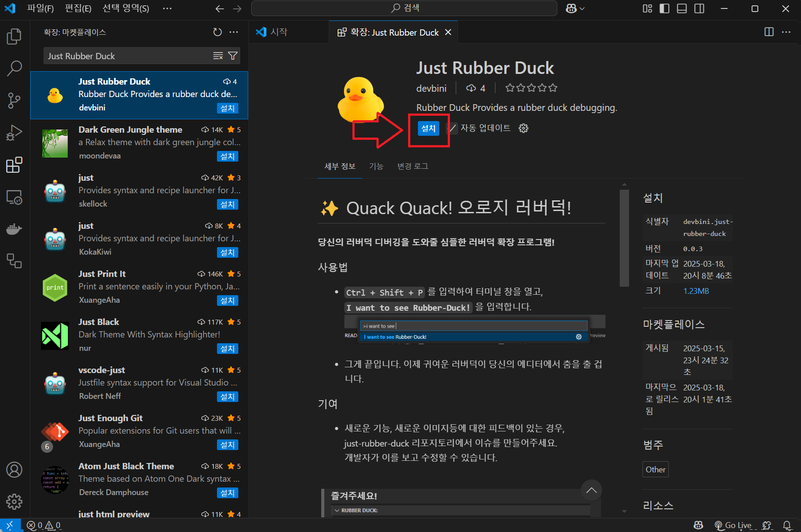This screenshot has height=532, width=801.
Task: Go forward with the right arrow
Action: point(237,8)
